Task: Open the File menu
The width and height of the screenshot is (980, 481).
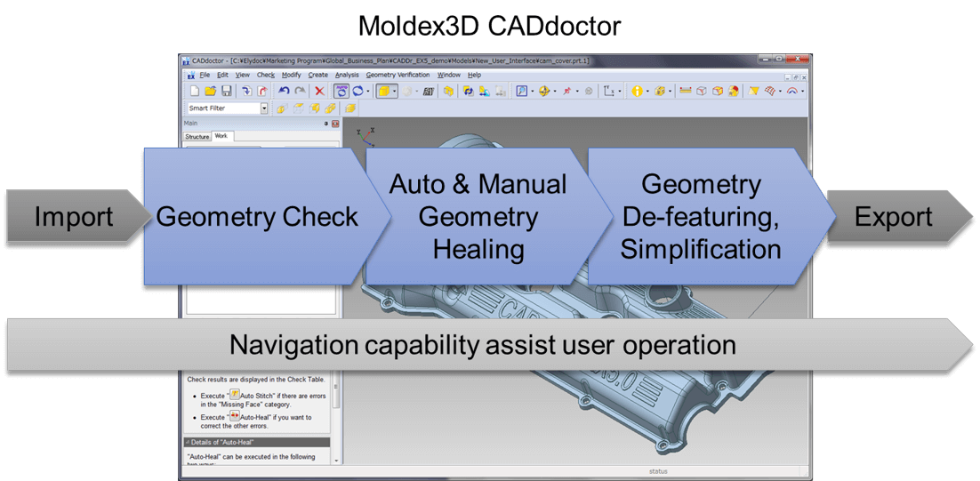Action: (205, 75)
